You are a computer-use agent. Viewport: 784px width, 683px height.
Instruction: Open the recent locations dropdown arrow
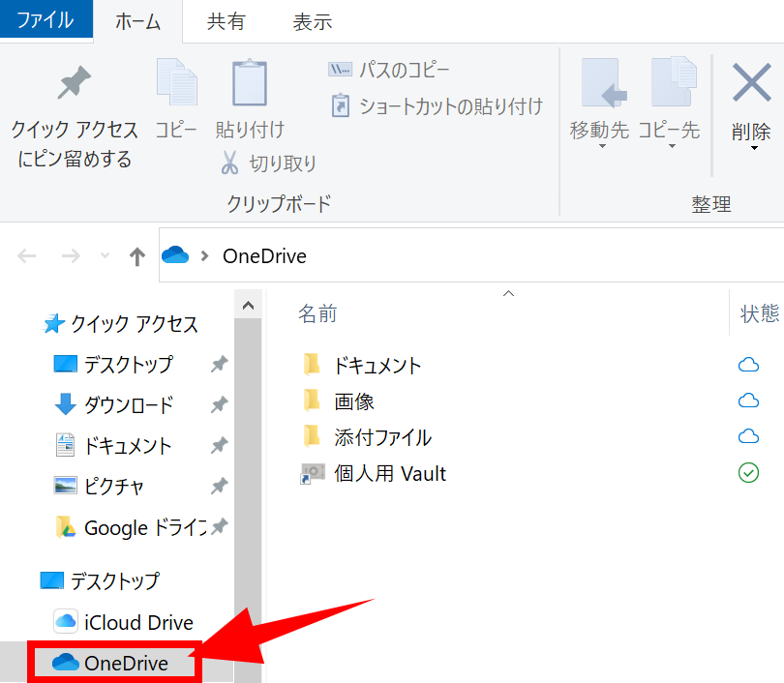pos(105,255)
